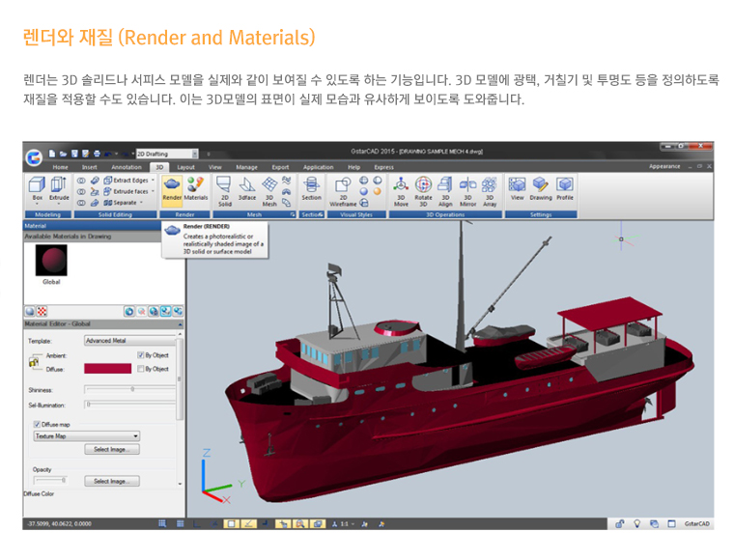Uncheck the Diffuse map checkbox
Image resolution: width=734 pixels, height=560 pixels.
(31, 423)
